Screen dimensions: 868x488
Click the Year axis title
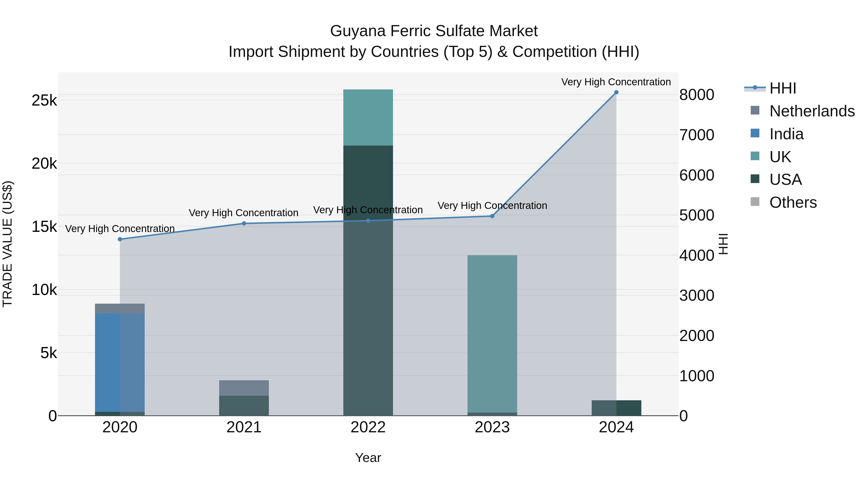pyautogui.click(x=368, y=458)
